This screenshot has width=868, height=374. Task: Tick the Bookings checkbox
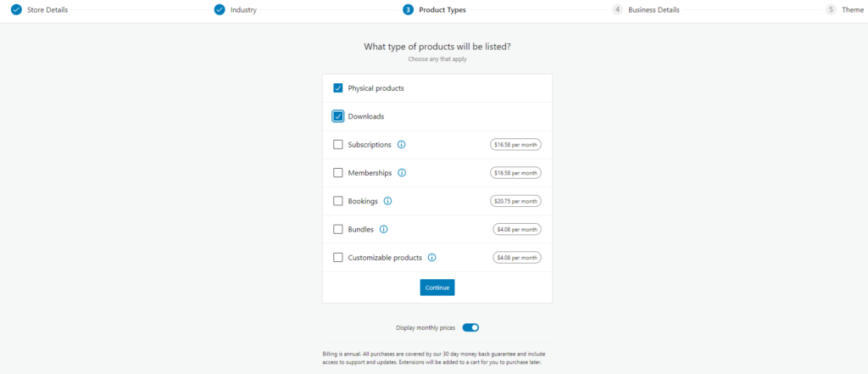pos(337,201)
